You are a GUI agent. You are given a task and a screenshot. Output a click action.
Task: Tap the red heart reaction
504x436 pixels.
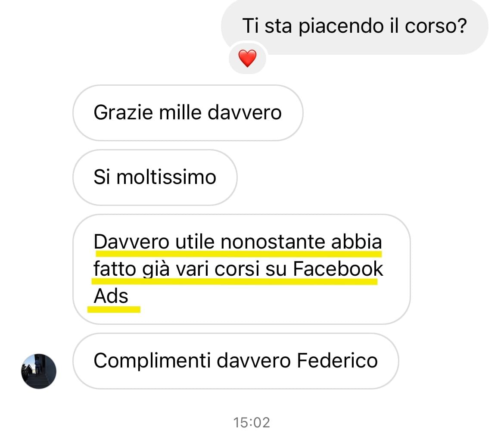tap(247, 58)
